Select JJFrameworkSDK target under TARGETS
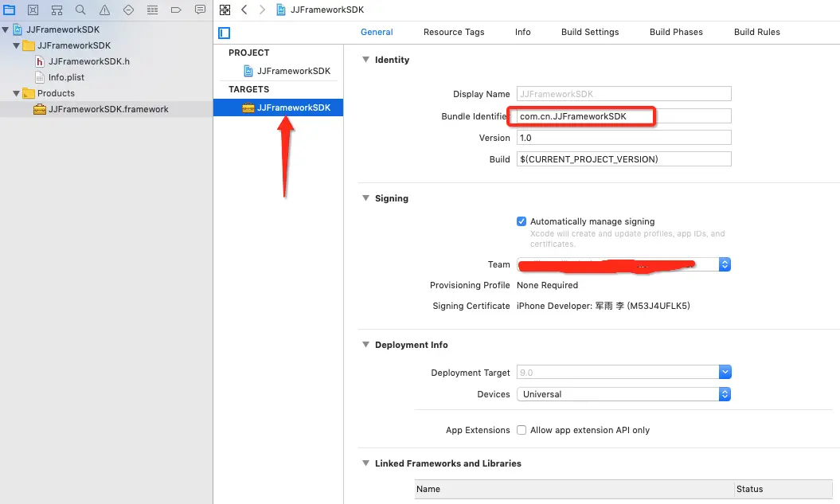This screenshot has height=504, width=840. coord(279,107)
